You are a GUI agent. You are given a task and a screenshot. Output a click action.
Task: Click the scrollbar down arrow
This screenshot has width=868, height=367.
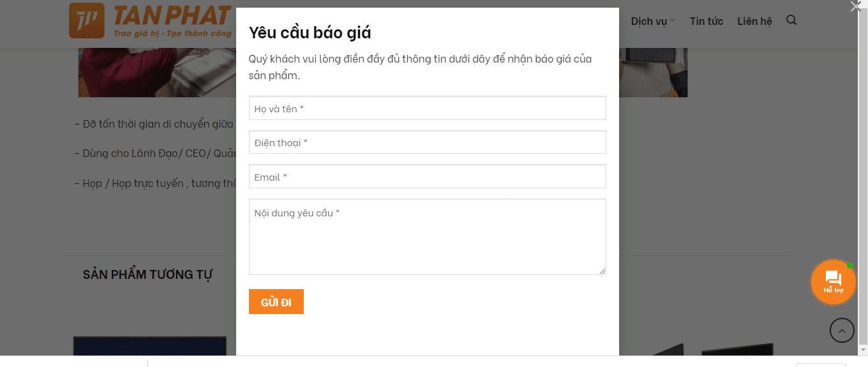863,350
